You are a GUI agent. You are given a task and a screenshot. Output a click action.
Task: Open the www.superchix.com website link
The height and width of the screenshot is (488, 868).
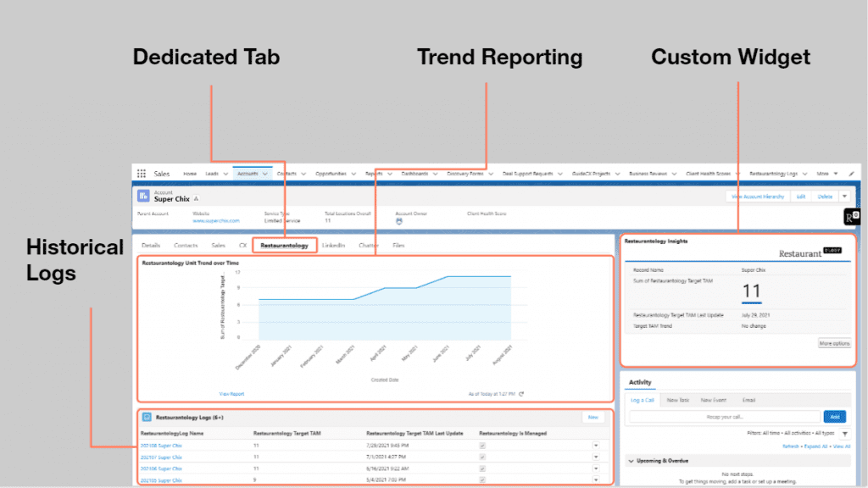tap(216, 221)
